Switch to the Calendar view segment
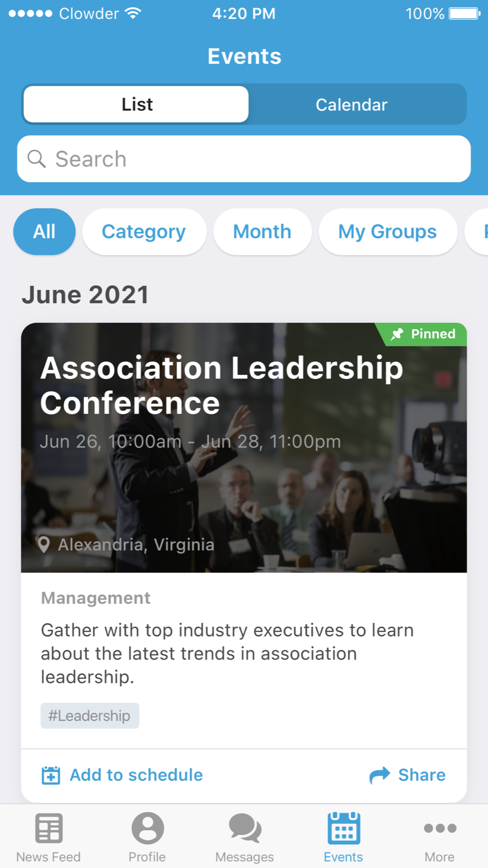The width and height of the screenshot is (488, 868). pos(351,104)
